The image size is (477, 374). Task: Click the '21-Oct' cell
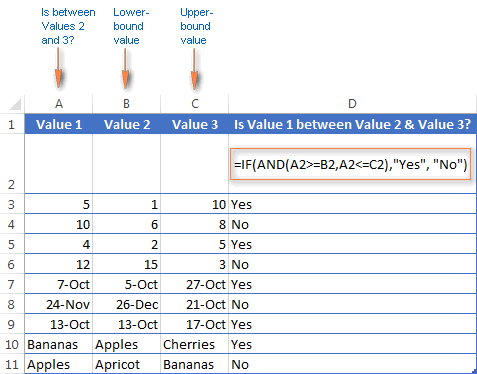click(x=195, y=304)
